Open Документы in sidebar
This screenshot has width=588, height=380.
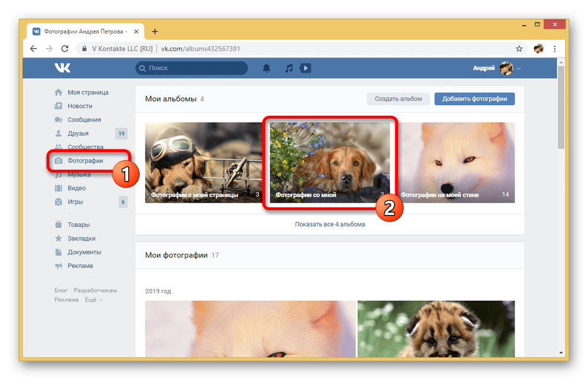[x=84, y=252]
